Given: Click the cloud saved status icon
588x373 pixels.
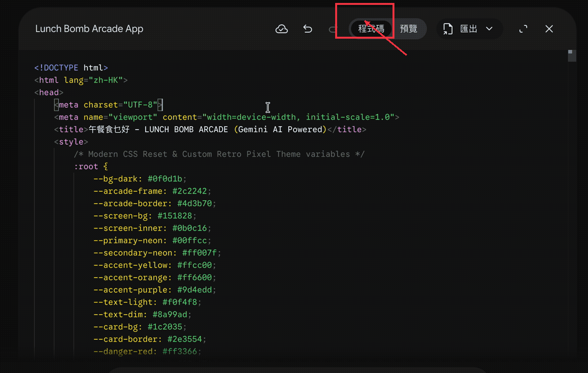Looking at the screenshot, I should (281, 29).
